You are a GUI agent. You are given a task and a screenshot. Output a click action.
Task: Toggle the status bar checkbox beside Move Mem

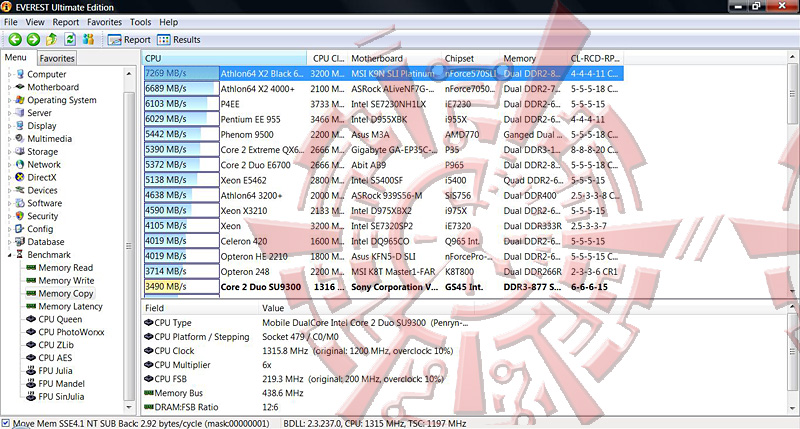(6, 423)
